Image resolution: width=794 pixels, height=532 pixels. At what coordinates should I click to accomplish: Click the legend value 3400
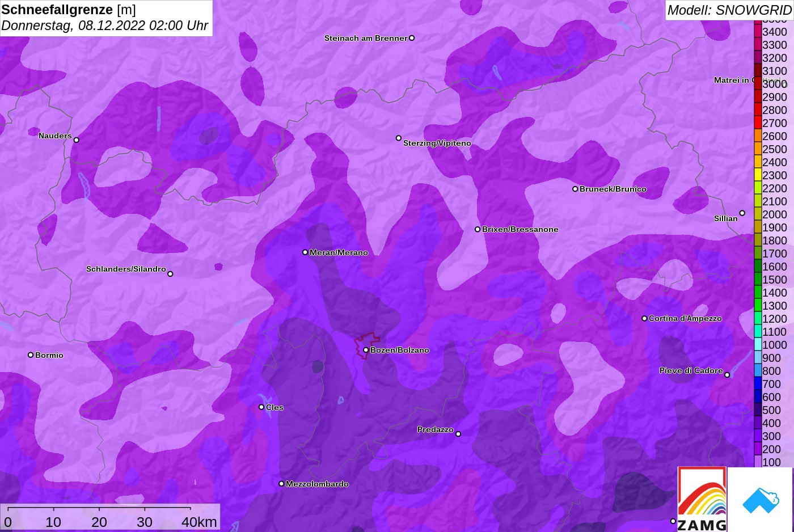[x=775, y=32]
